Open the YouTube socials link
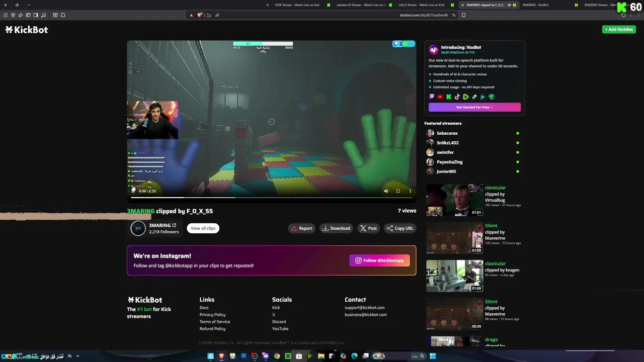Image resolution: width=644 pixels, height=362 pixels. pos(280,329)
